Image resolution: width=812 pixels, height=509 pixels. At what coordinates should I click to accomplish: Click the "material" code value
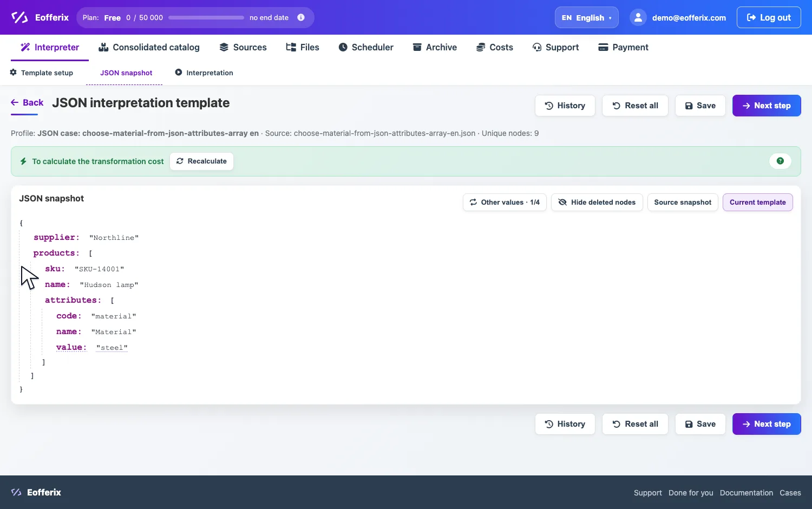coord(114,316)
